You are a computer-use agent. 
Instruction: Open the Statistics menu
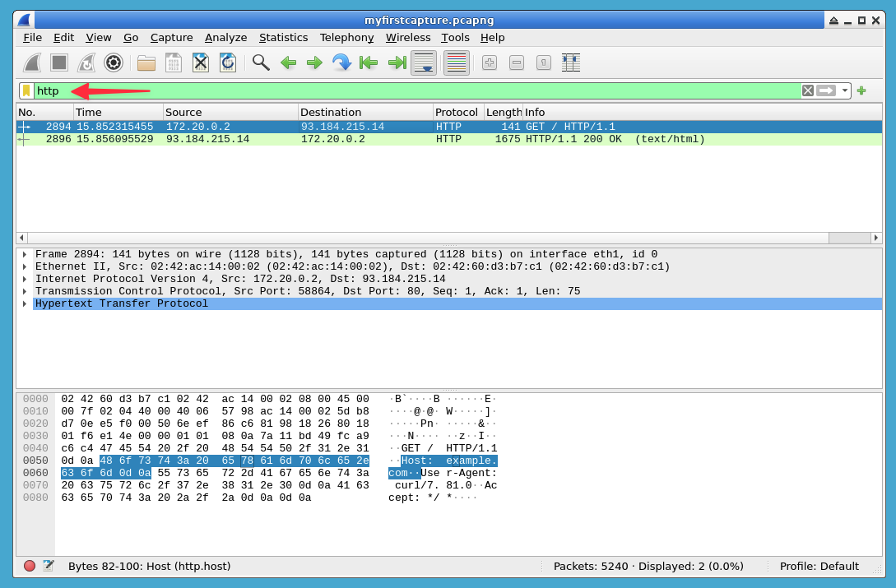283,38
